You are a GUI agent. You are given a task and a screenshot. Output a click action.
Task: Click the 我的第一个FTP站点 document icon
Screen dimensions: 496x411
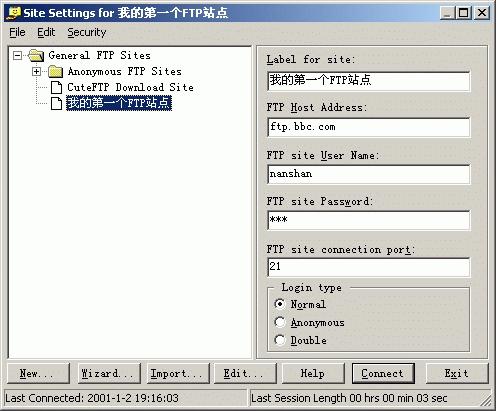click(x=56, y=103)
